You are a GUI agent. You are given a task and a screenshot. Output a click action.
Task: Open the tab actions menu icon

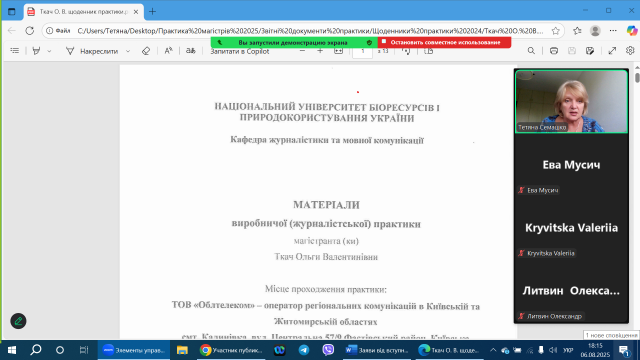click(11, 12)
